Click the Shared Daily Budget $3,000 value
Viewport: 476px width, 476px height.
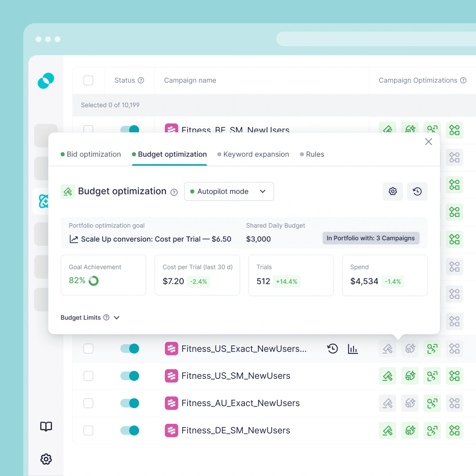click(258, 239)
